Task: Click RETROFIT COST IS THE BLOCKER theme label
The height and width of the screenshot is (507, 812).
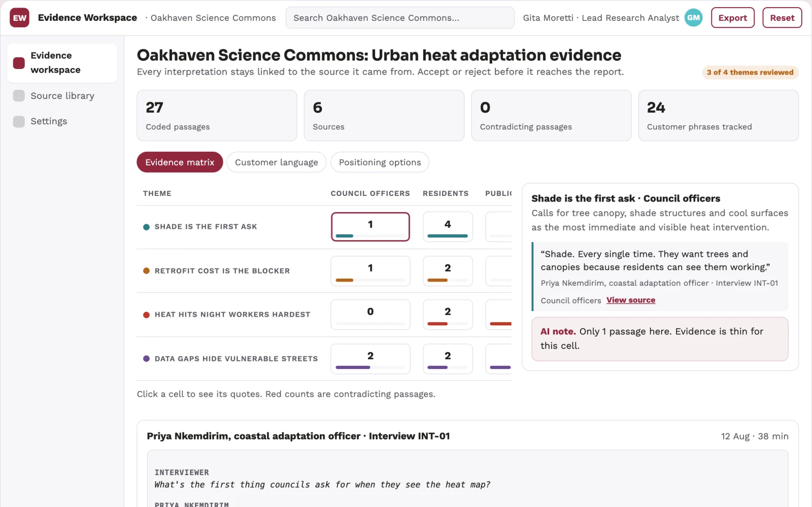Action: [222, 271]
